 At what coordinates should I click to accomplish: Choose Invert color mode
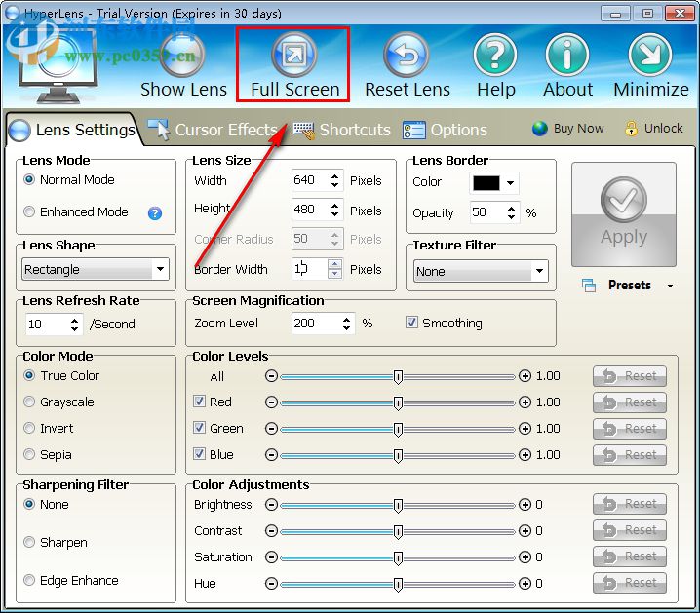coord(29,428)
